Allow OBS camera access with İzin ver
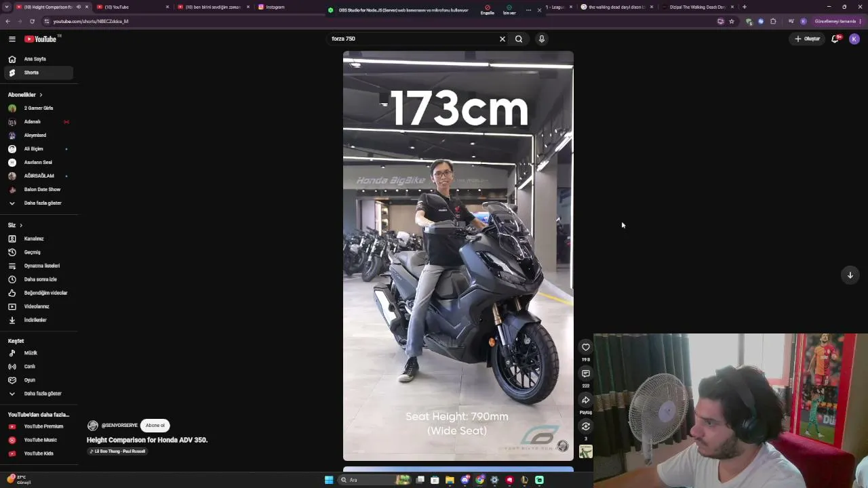Screen dimensions: 868x488 click(x=509, y=10)
